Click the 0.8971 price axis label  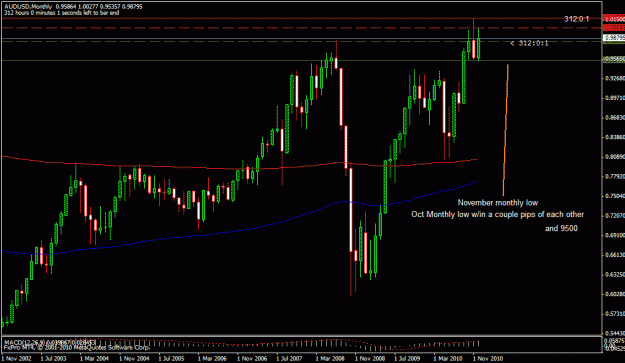click(x=614, y=98)
